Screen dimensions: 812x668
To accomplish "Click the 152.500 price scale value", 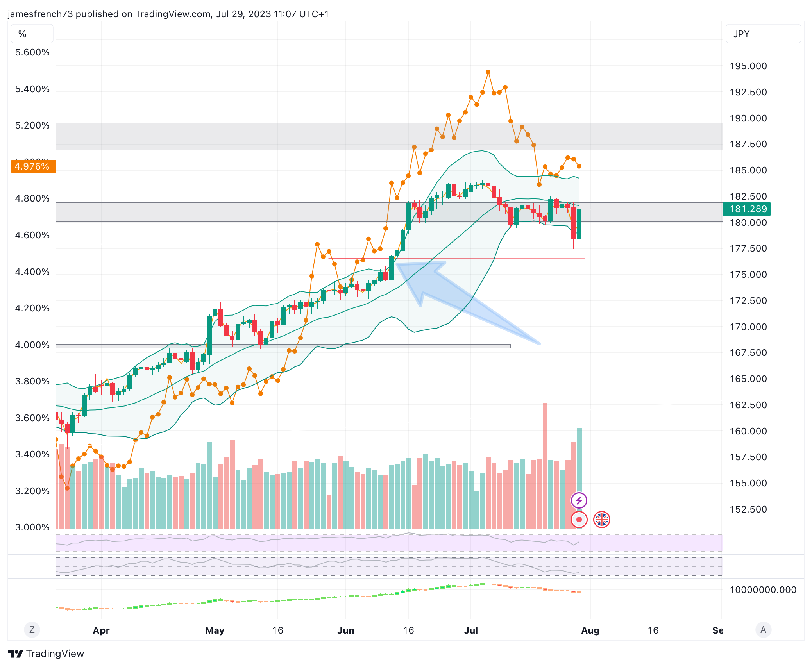I will point(748,509).
